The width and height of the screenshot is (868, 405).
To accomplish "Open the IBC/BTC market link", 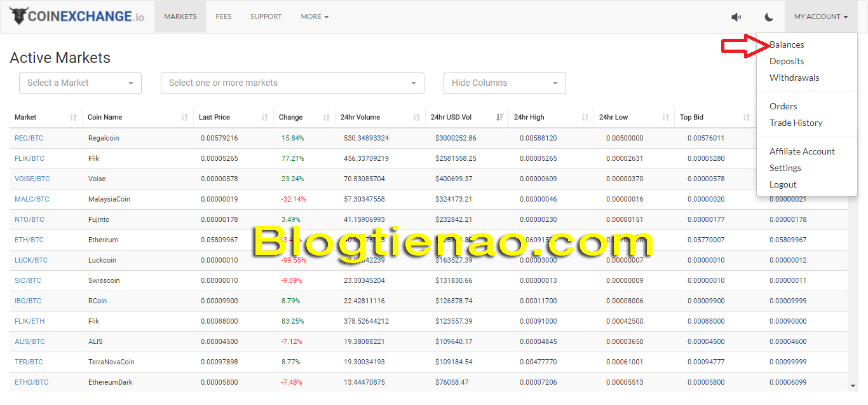I will 28,301.
